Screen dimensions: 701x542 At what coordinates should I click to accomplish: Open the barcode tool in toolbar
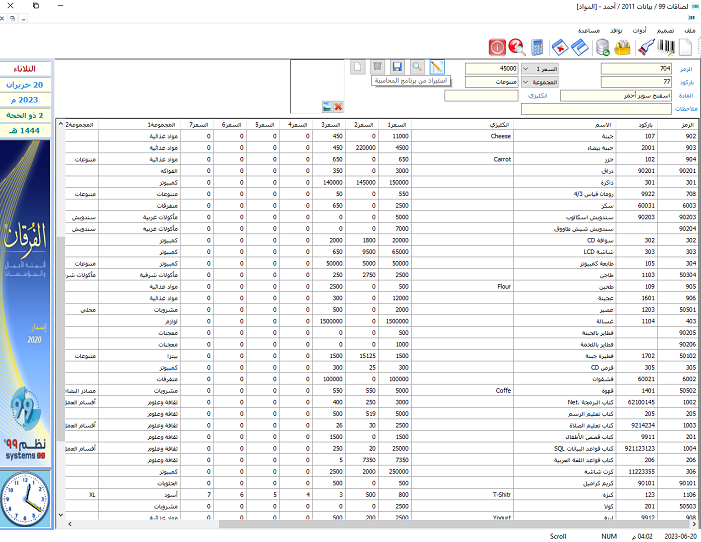(667, 47)
